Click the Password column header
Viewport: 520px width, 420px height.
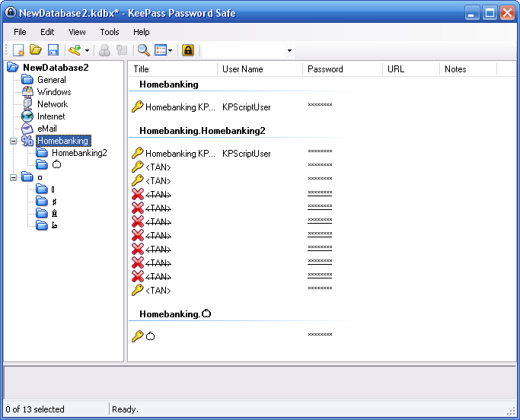click(341, 69)
